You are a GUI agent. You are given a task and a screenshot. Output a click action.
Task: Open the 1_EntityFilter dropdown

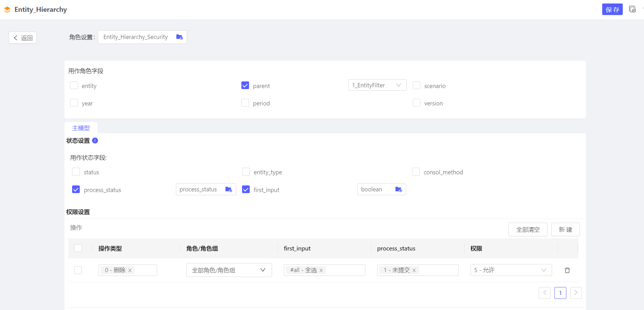pyautogui.click(x=377, y=85)
